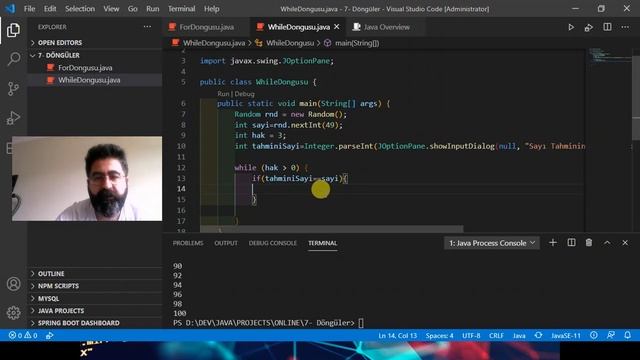Click the debug run icon in editor toolbar
Image resolution: width=640 pixels, height=360 pixels.
click(589, 27)
